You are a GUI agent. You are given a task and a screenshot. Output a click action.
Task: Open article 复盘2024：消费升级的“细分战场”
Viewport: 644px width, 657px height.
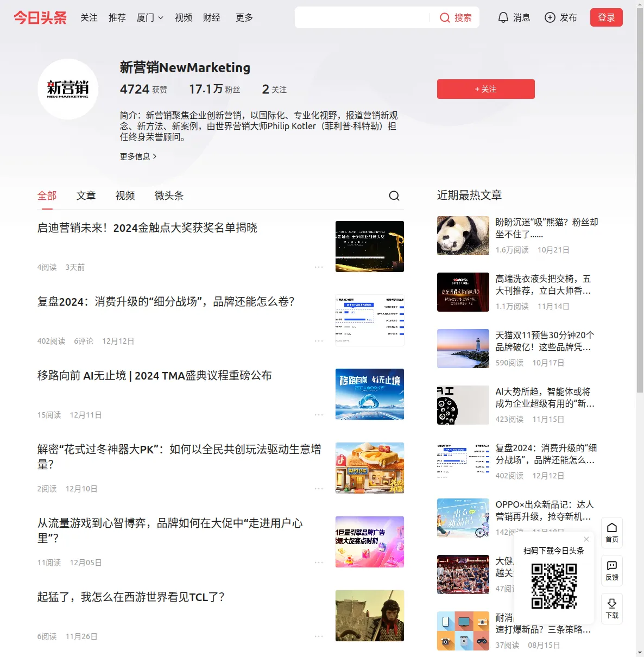click(166, 302)
